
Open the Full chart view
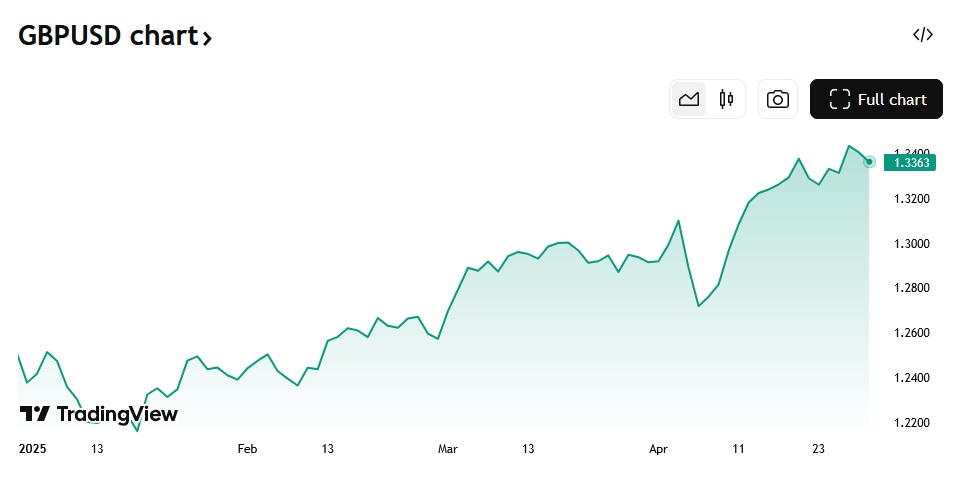[x=876, y=99]
